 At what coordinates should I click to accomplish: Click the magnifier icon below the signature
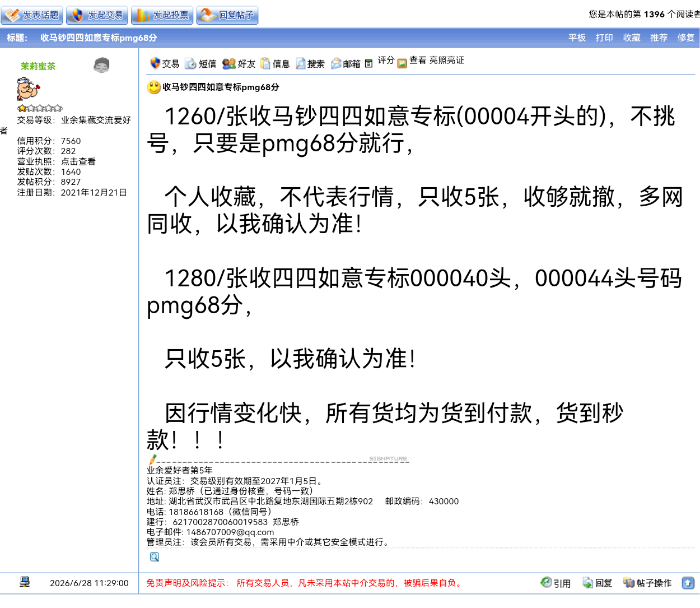coord(155,556)
